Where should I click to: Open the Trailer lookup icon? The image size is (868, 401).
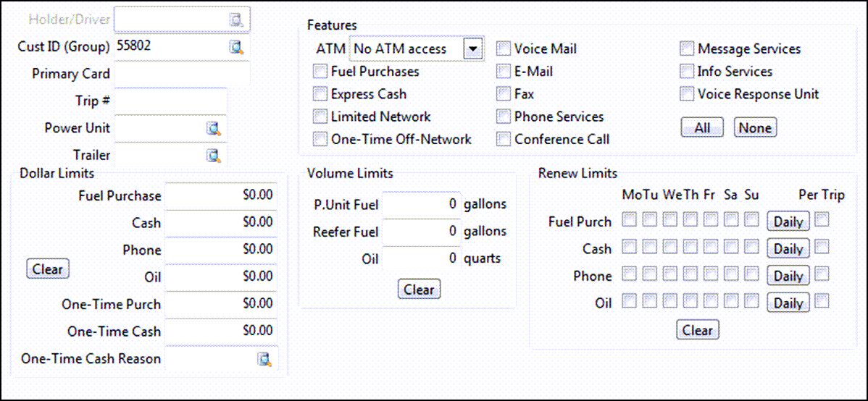[x=214, y=156]
